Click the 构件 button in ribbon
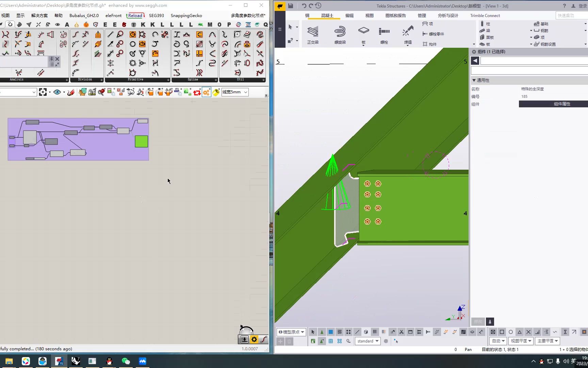Screen dimensions: 588x368 pyautogui.click(x=430, y=44)
